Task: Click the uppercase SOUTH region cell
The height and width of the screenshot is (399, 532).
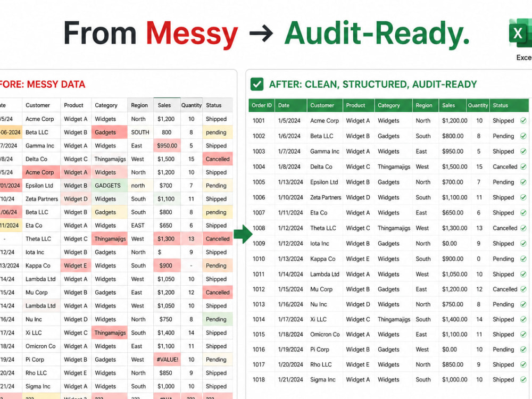Action: (140, 132)
